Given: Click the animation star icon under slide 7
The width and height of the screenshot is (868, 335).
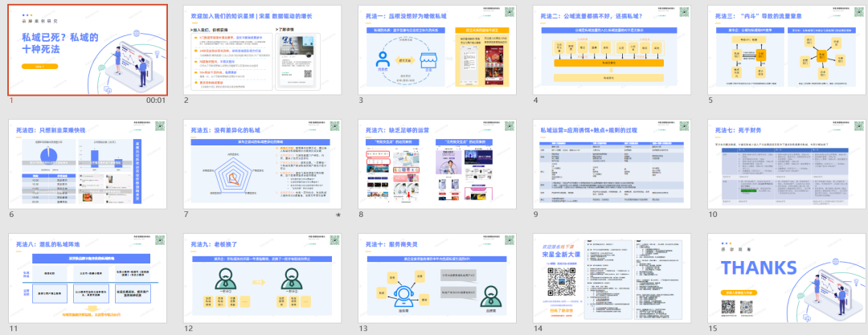Looking at the screenshot, I should coord(338,216).
